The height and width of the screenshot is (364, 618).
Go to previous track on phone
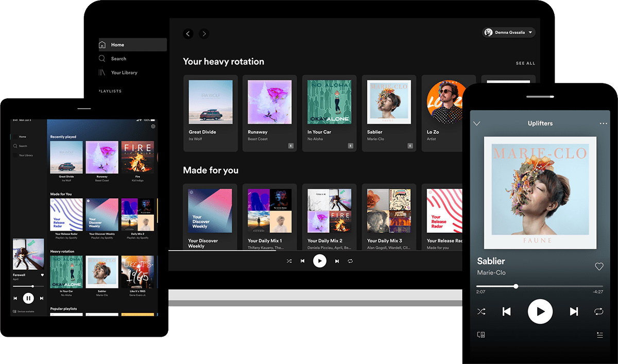point(506,311)
